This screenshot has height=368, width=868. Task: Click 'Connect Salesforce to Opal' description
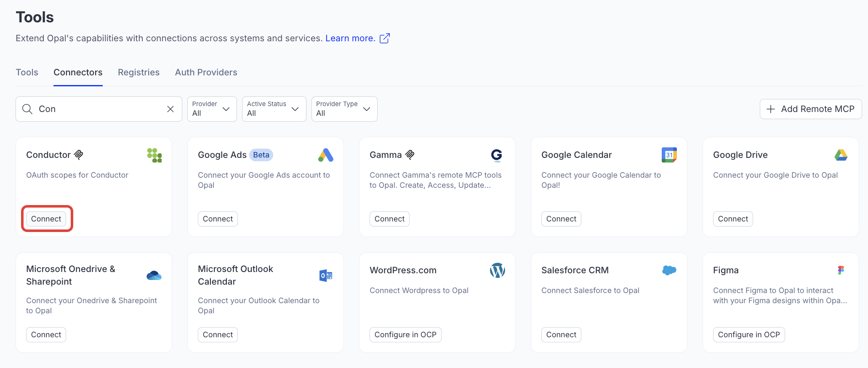tap(590, 291)
